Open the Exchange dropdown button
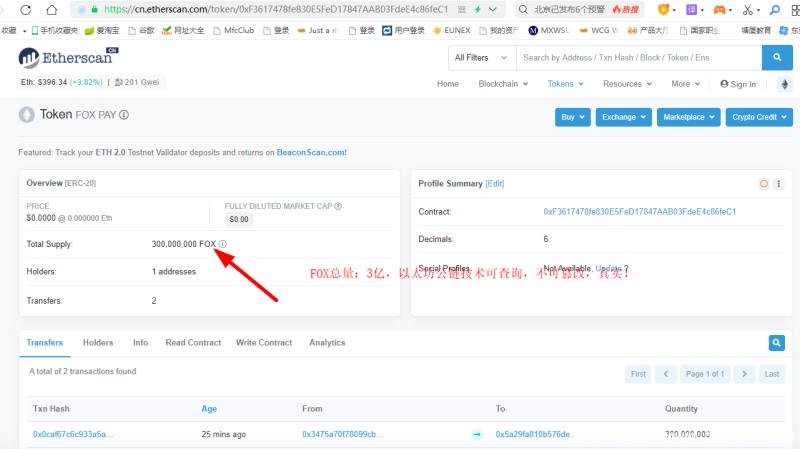The image size is (800, 449). point(623,117)
